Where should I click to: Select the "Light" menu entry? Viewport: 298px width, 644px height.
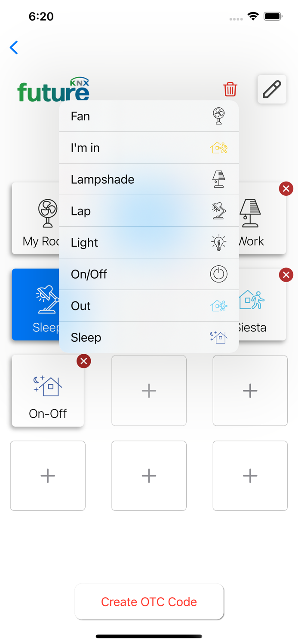coord(108,243)
